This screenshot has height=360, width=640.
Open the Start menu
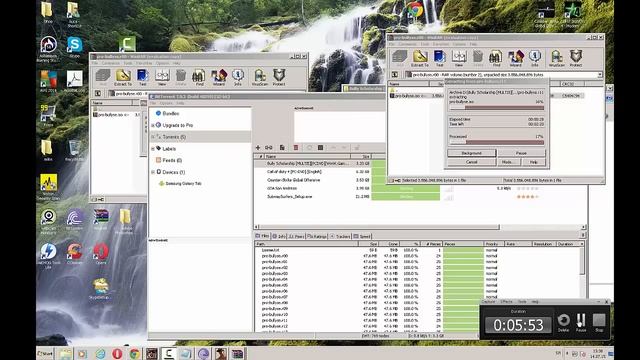tap(45, 354)
